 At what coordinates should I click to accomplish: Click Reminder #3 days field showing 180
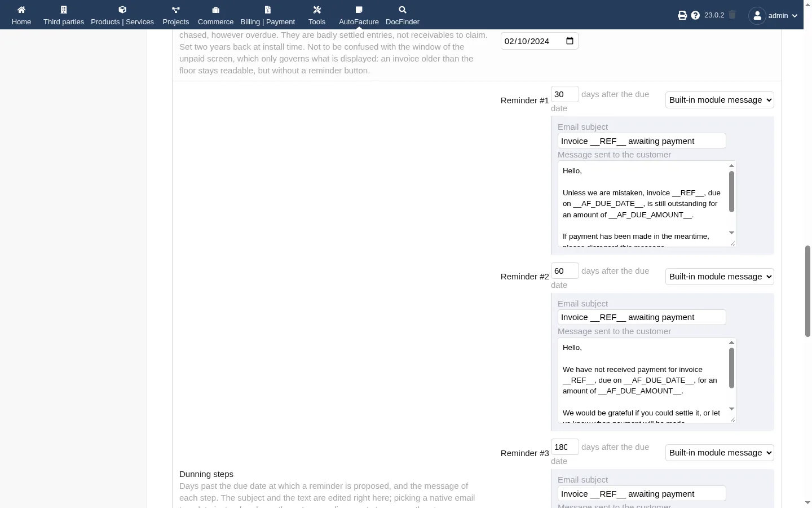[565, 447]
